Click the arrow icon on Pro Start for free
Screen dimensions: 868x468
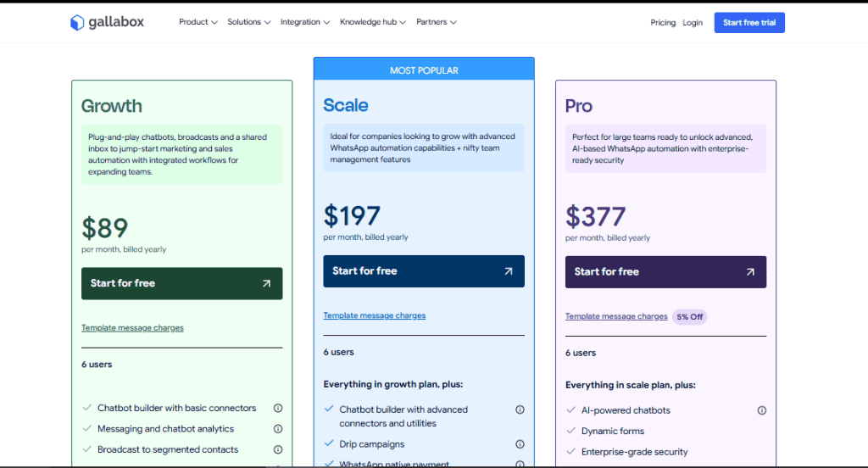tap(750, 272)
